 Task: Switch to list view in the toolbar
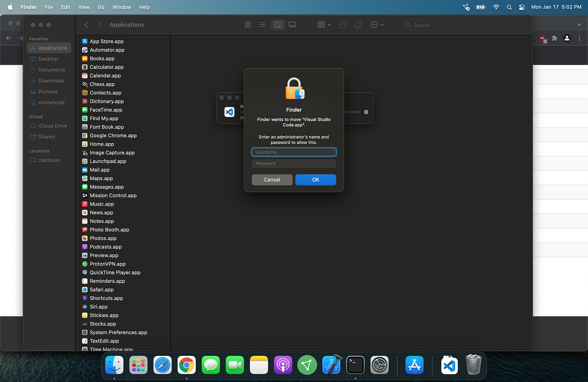pos(262,24)
